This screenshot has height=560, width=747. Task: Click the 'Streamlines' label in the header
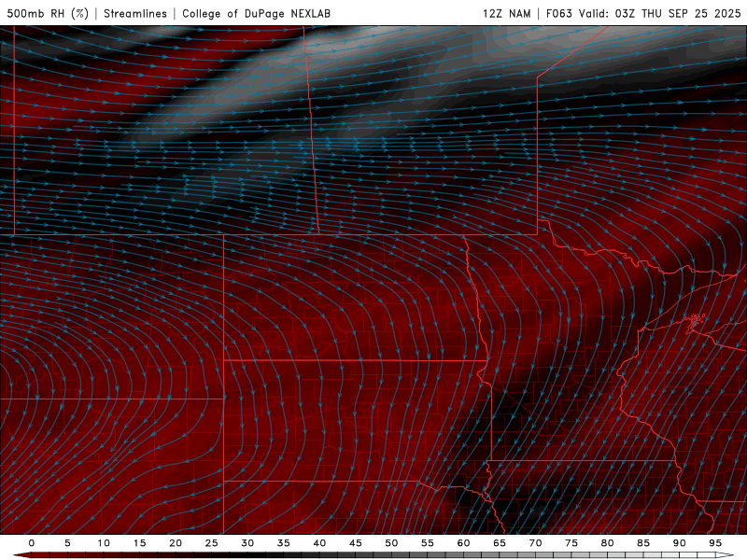pyautogui.click(x=135, y=13)
